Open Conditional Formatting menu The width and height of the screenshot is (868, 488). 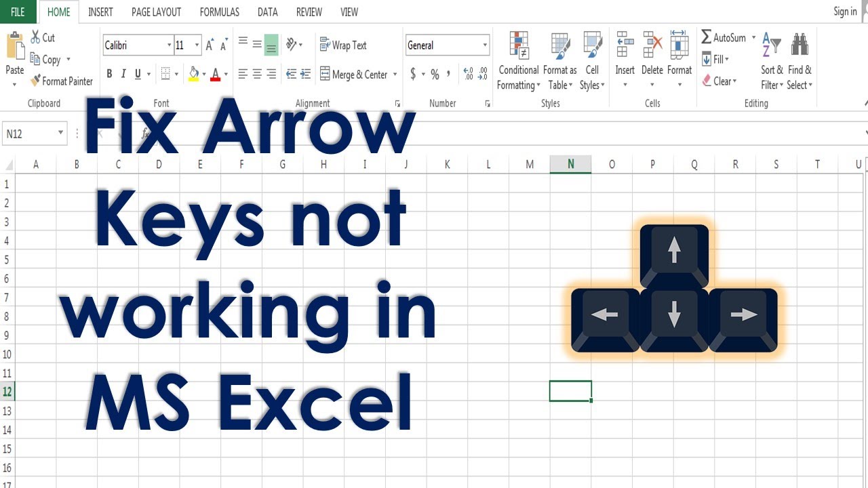click(x=519, y=61)
